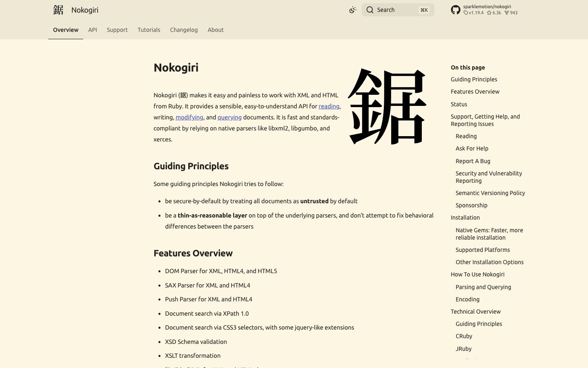Image resolution: width=588 pixels, height=368 pixels.
Task: Jump to CRuby section
Action: 464,336
